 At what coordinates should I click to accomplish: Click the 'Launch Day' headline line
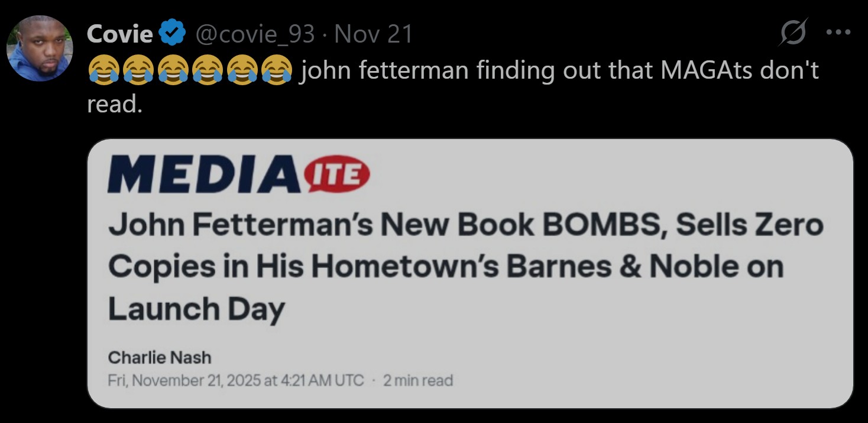click(196, 310)
